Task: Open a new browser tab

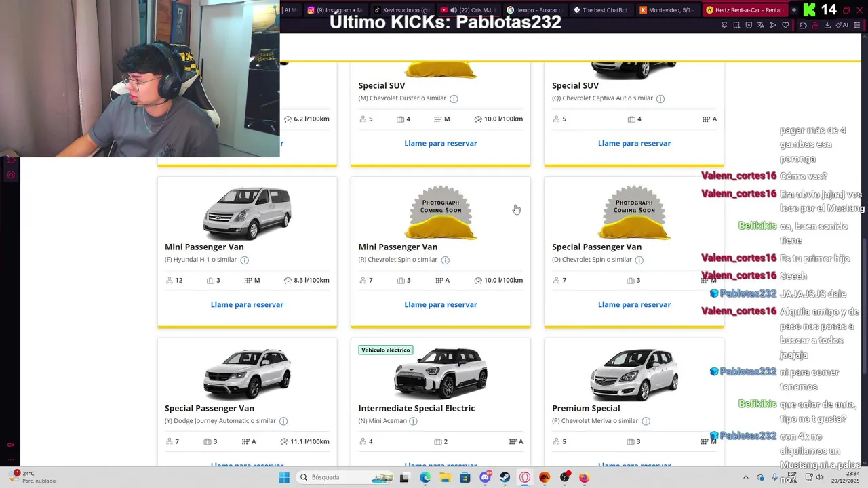Action: click(794, 10)
